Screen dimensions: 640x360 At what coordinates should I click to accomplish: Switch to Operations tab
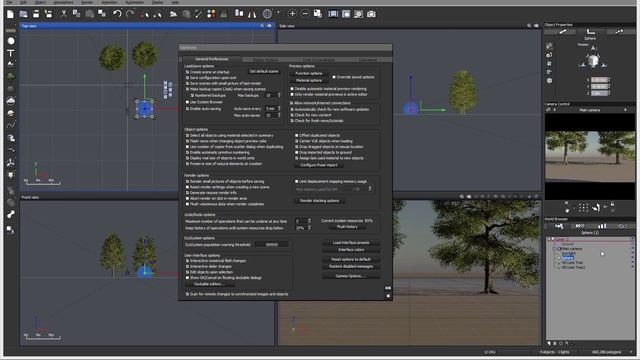[x=367, y=60]
